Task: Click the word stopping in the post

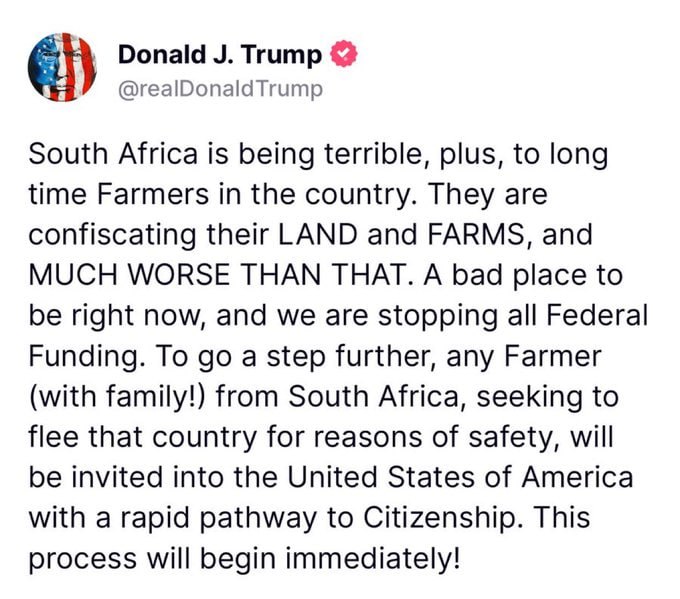Action: coord(438,316)
